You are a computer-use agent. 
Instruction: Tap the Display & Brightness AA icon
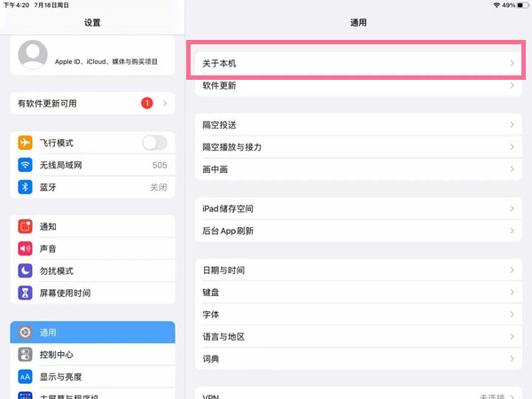26,376
